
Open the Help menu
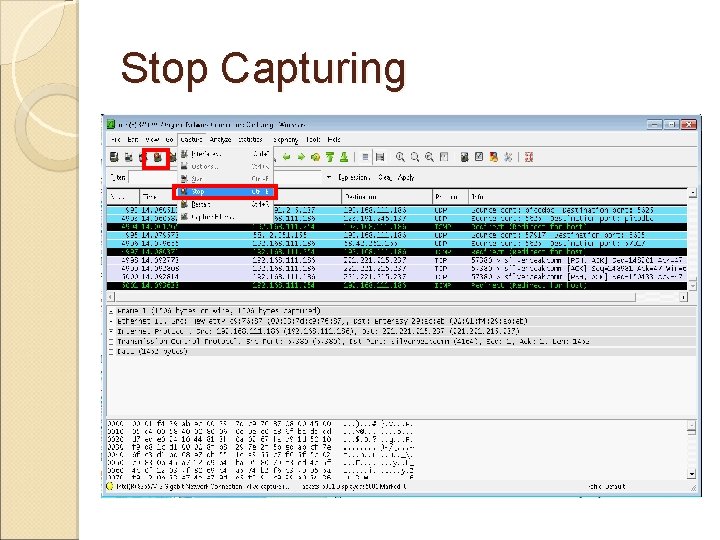point(334,139)
